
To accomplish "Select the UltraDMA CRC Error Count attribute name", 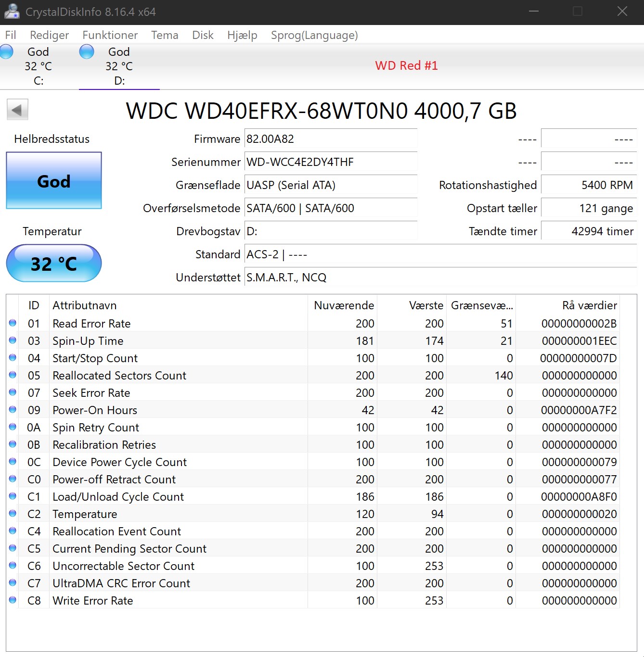I will [x=121, y=583].
